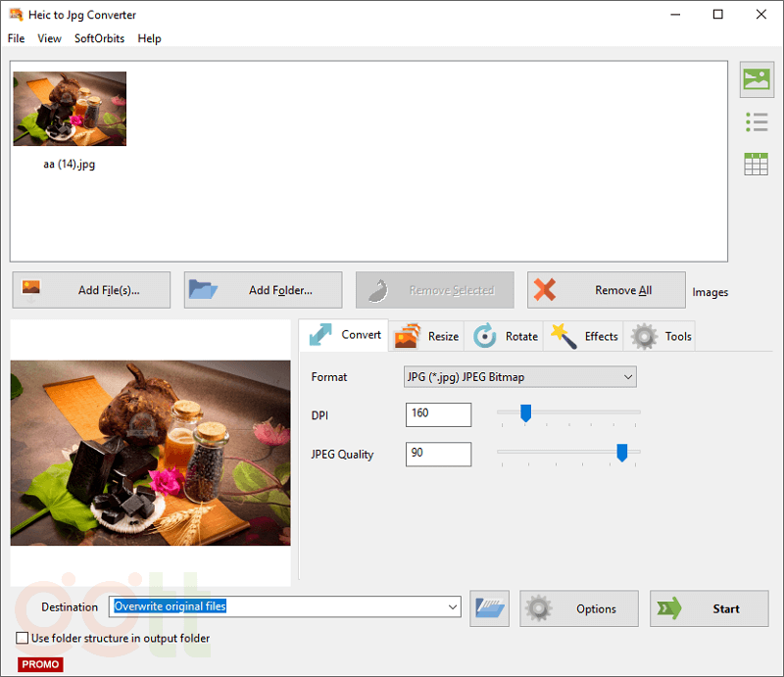
Task: Click the DPI value input field
Action: (438, 414)
